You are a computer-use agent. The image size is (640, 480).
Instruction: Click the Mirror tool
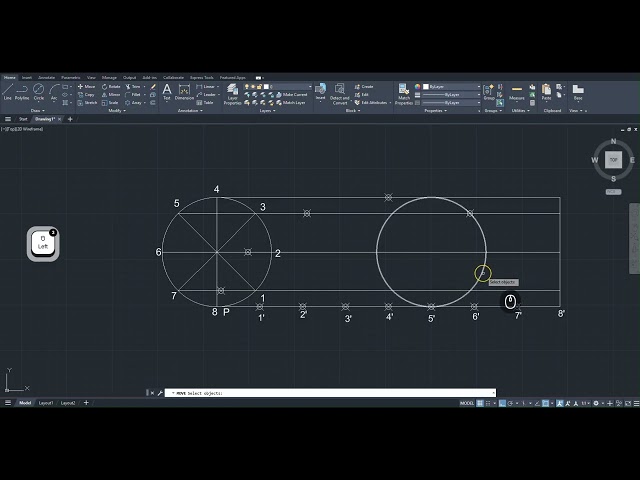111,95
